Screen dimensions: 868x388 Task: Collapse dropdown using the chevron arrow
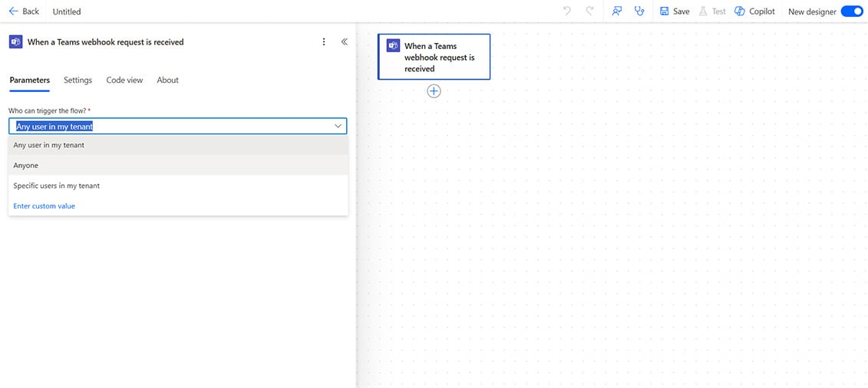pyautogui.click(x=338, y=126)
